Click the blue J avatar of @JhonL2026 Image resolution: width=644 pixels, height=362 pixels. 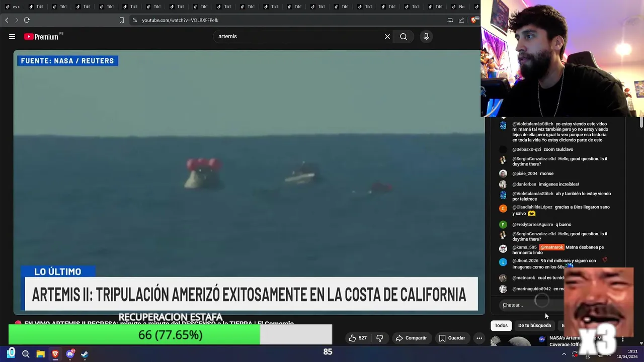[x=503, y=262]
